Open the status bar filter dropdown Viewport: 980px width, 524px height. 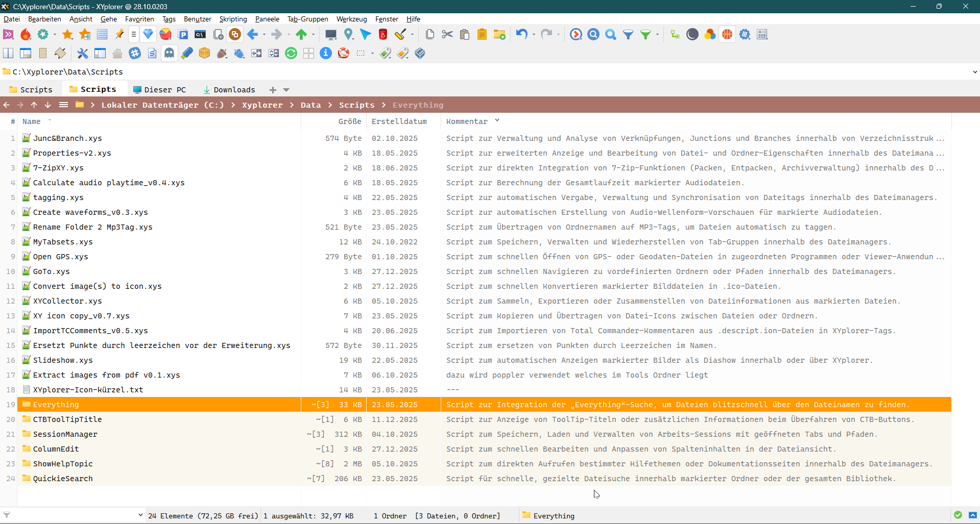[140, 515]
